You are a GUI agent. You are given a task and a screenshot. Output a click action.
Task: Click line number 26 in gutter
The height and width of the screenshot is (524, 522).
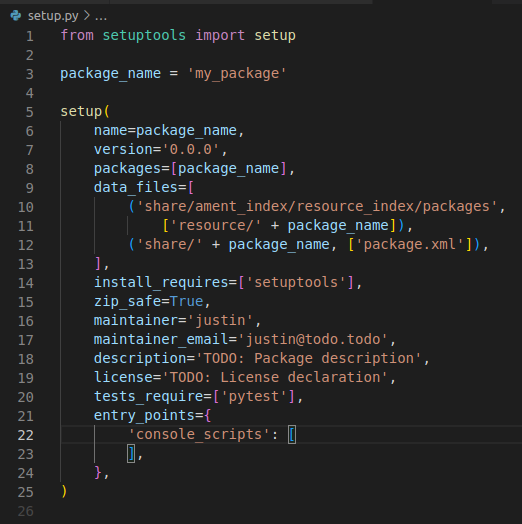click(26, 511)
